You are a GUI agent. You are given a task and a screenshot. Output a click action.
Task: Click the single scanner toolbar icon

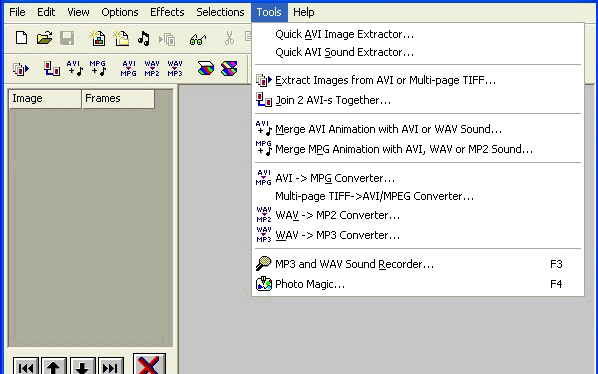(206, 69)
